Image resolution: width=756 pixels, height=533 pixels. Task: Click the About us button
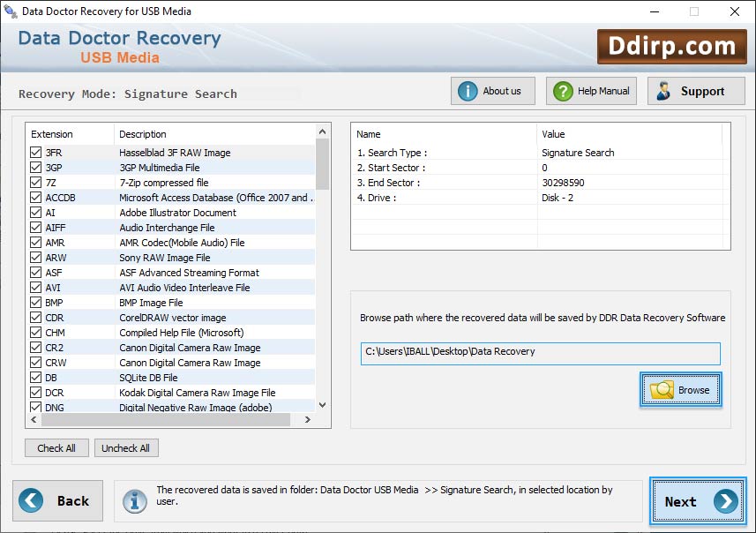pos(493,91)
